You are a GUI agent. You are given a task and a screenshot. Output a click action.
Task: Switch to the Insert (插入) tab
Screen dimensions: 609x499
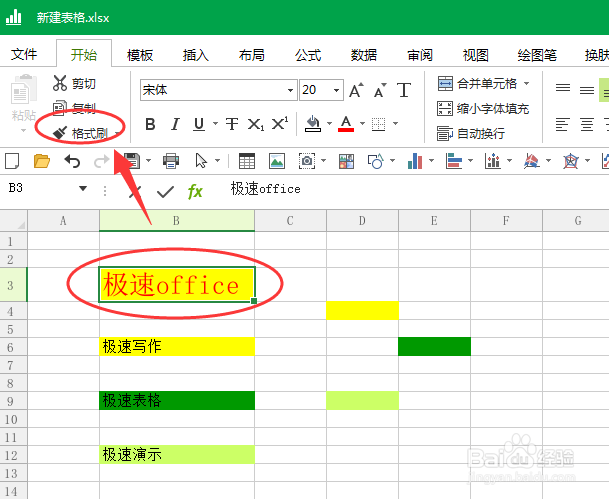[196, 55]
